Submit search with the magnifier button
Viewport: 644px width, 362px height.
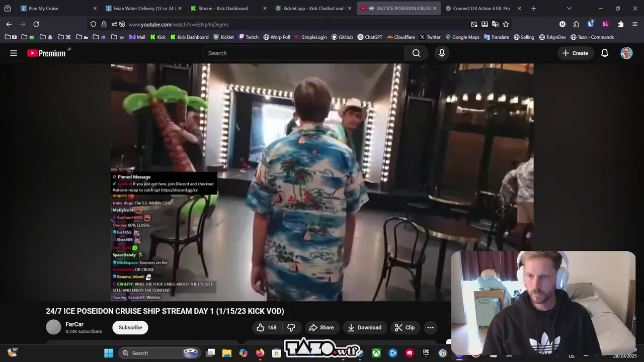tap(416, 53)
